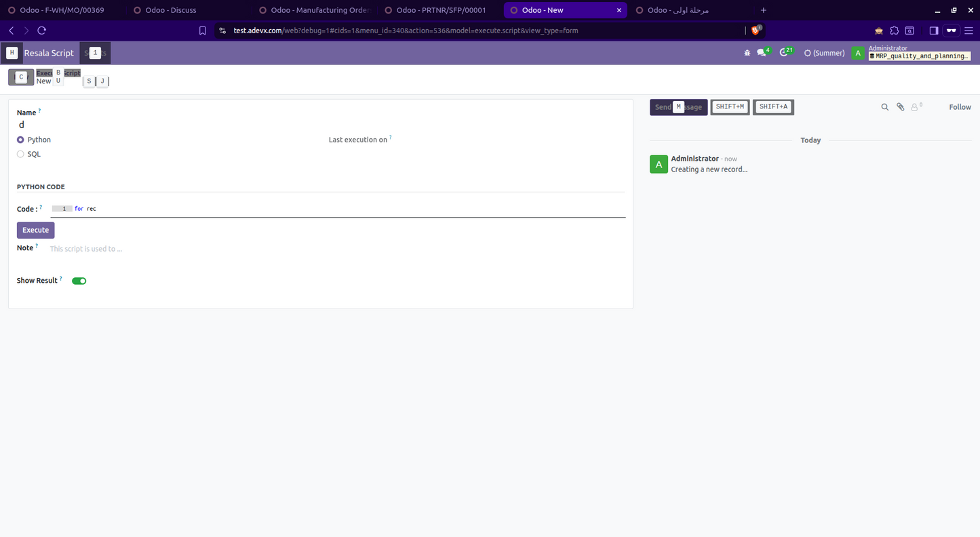
Task: Click the sunglasses private-mode icon
Action: pyautogui.click(x=951, y=31)
